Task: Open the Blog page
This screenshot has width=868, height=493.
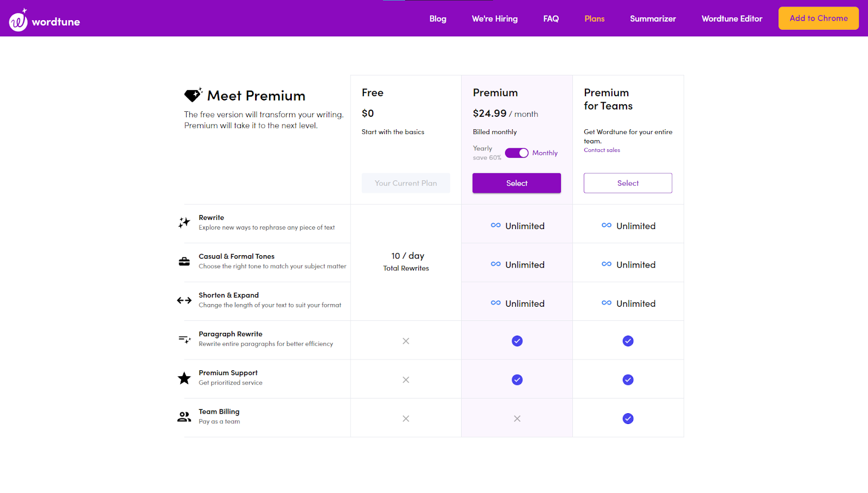Action: click(438, 18)
